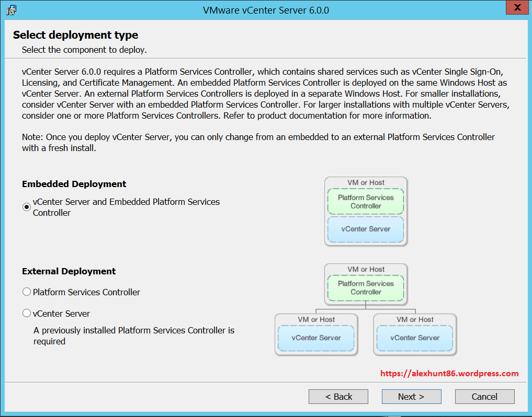Cancel the vCenter Server installation
Viewport: 532px width, 417px height.
click(484, 397)
